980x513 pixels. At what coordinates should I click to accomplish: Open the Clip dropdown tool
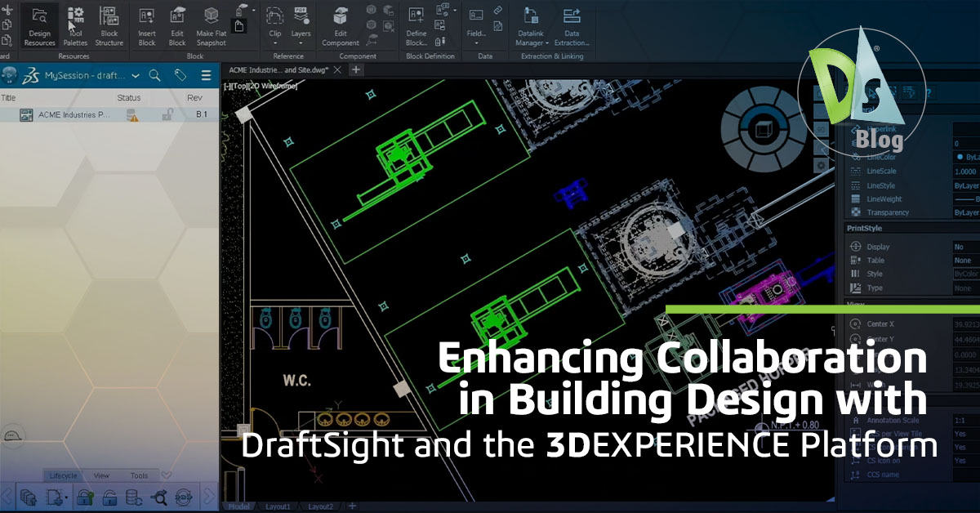pos(275,26)
